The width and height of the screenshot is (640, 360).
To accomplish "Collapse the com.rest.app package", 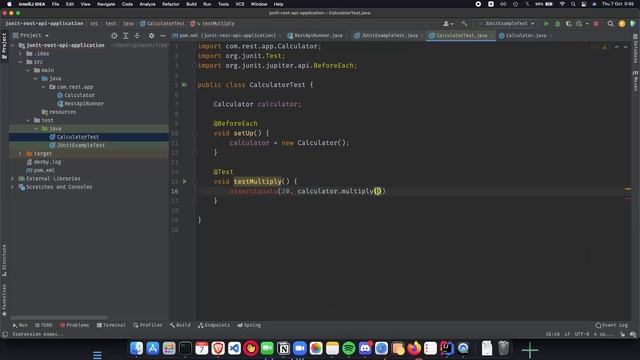I will pos(44,87).
